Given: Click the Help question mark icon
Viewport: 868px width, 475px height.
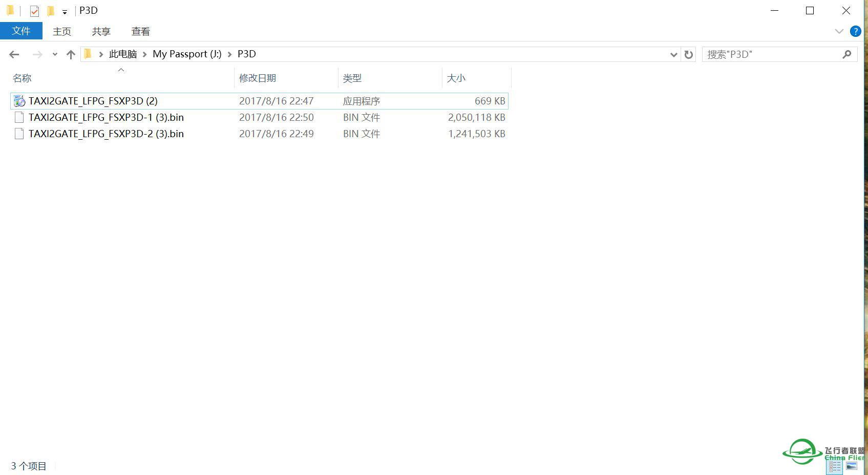Looking at the screenshot, I should [856, 31].
